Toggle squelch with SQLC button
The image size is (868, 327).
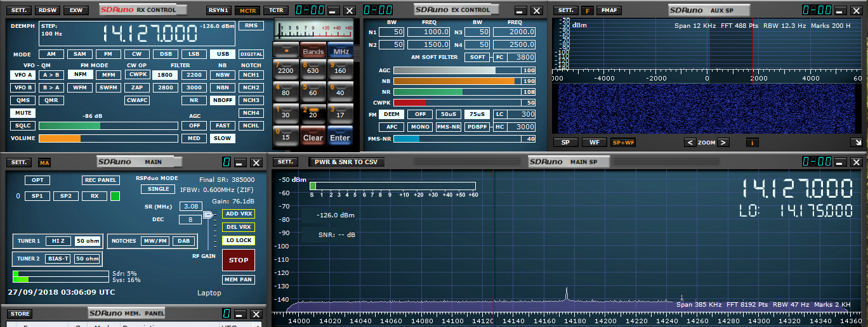23,125
